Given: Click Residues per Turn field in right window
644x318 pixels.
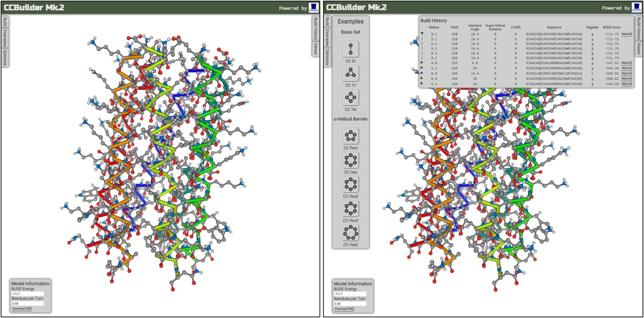Looking at the screenshot, I should click(x=350, y=304).
